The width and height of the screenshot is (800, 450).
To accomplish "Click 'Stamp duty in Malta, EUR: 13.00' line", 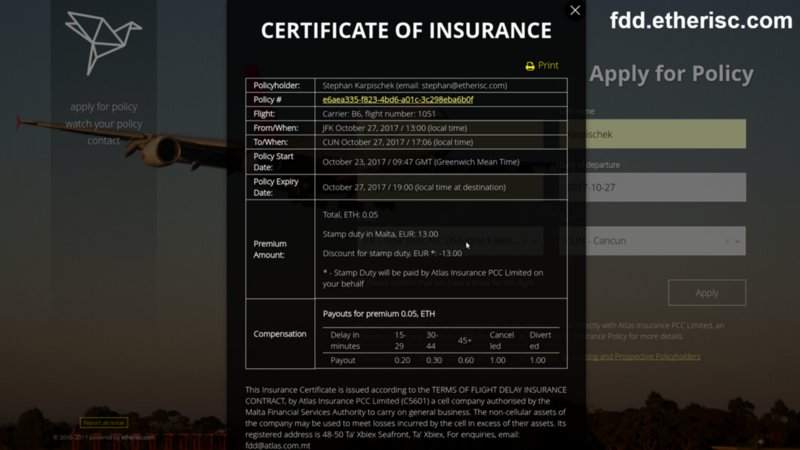I will pyautogui.click(x=381, y=234).
